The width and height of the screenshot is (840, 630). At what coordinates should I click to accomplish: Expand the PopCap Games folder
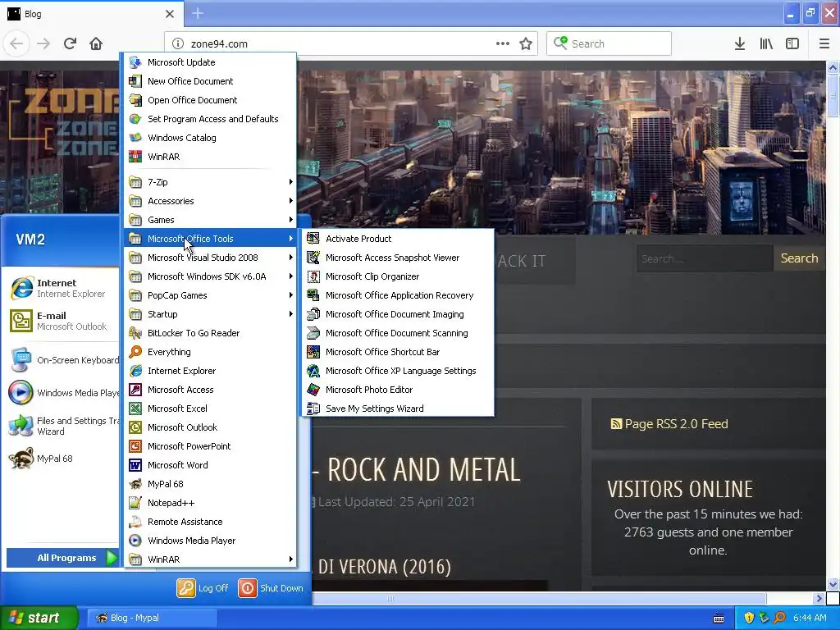pyautogui.click(x=211, y=295)
